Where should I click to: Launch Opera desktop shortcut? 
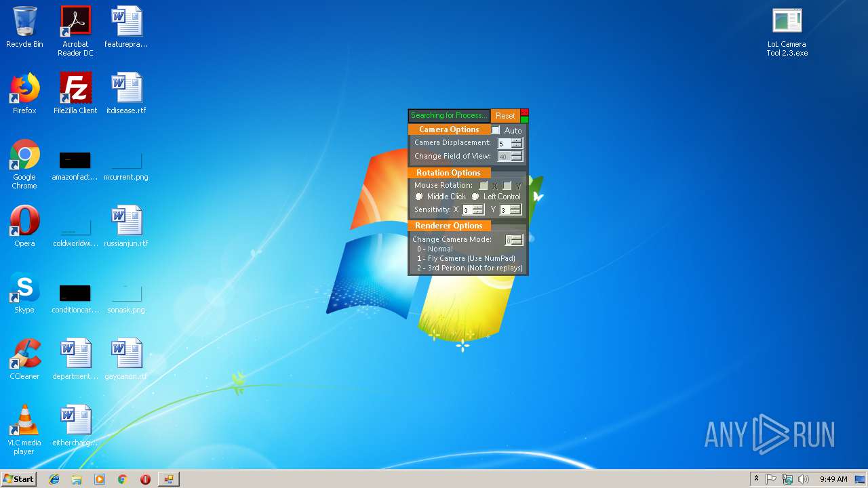[24, 227]
